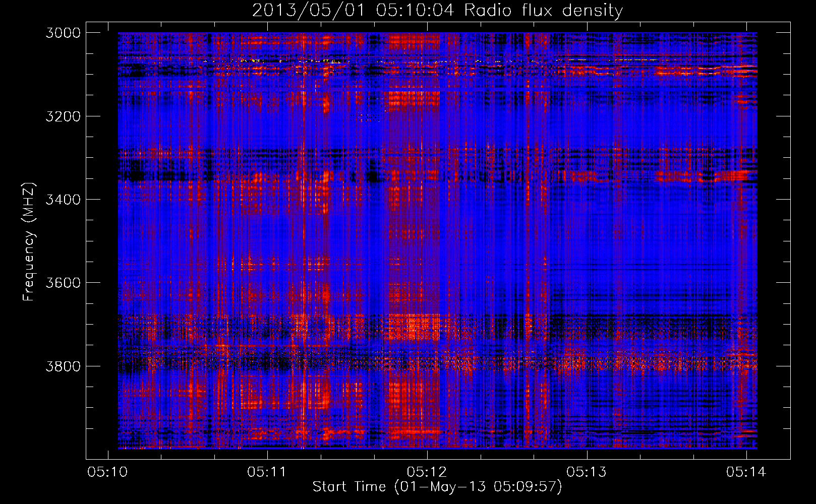This screenshot has height=504, width=816.
Task: Click the 05:14 time tick label
Action: tap(746, 472)
